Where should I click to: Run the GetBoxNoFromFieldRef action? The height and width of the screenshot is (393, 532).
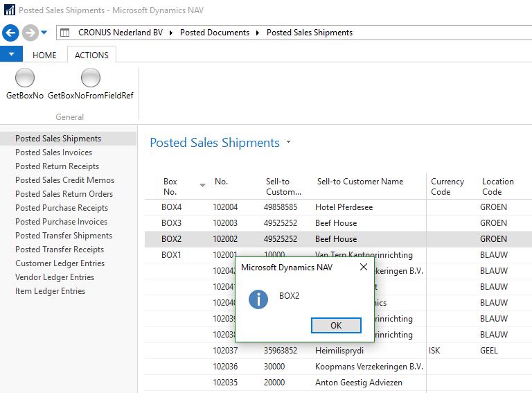[x=90, y=78]
